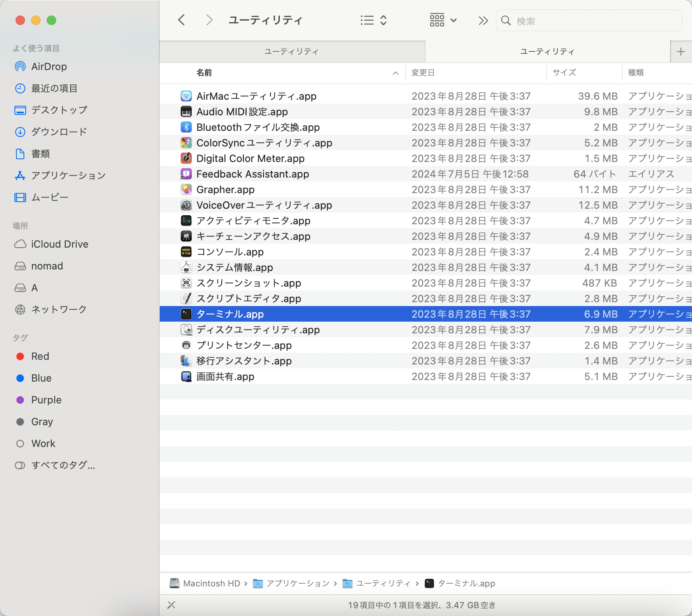Open AirDrop from the sidebar
Image resolution: width=692 pixels, height=616 pixels.
[48, 66]
